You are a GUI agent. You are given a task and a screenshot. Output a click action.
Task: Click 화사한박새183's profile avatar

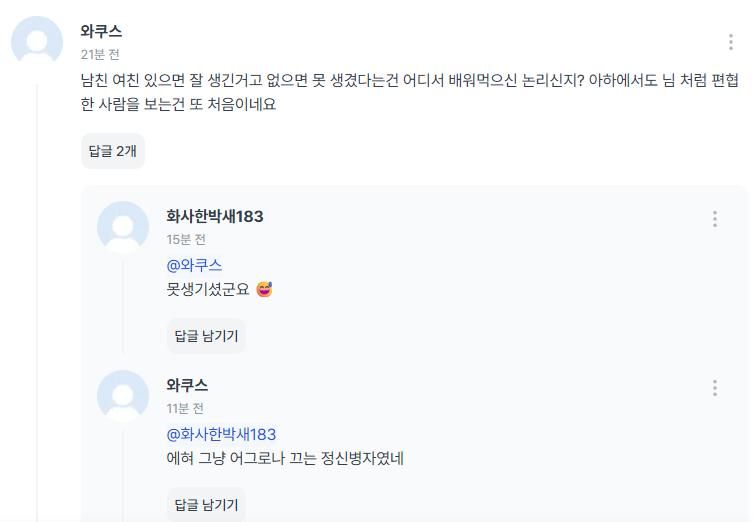coord(123,227)
